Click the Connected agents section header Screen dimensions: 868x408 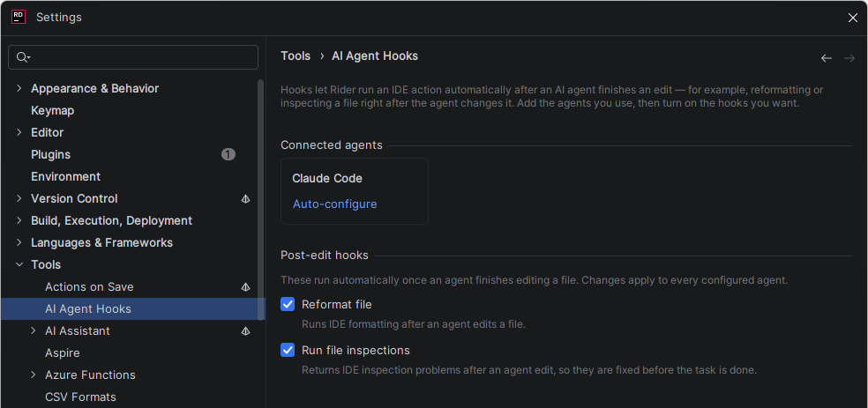[332, 145]
